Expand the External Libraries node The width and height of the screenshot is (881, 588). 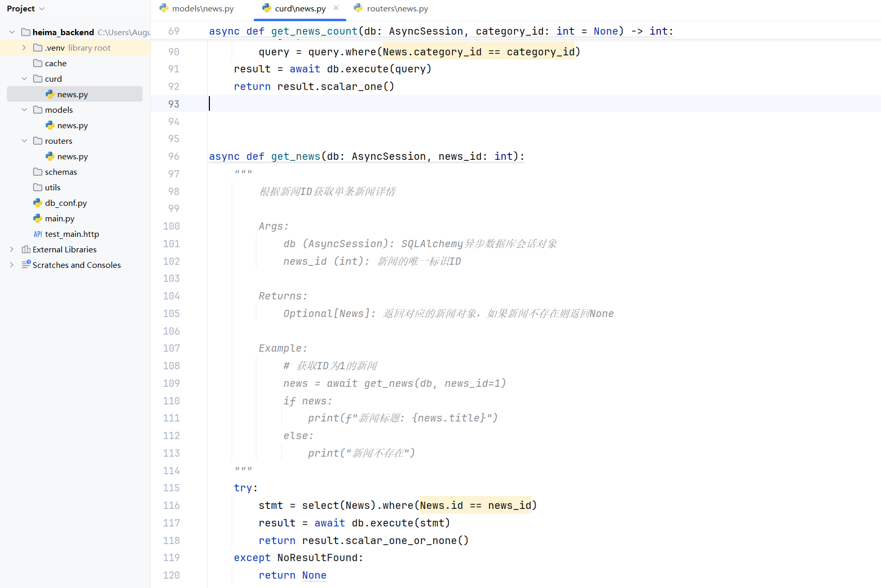click(x=11, y=249)
